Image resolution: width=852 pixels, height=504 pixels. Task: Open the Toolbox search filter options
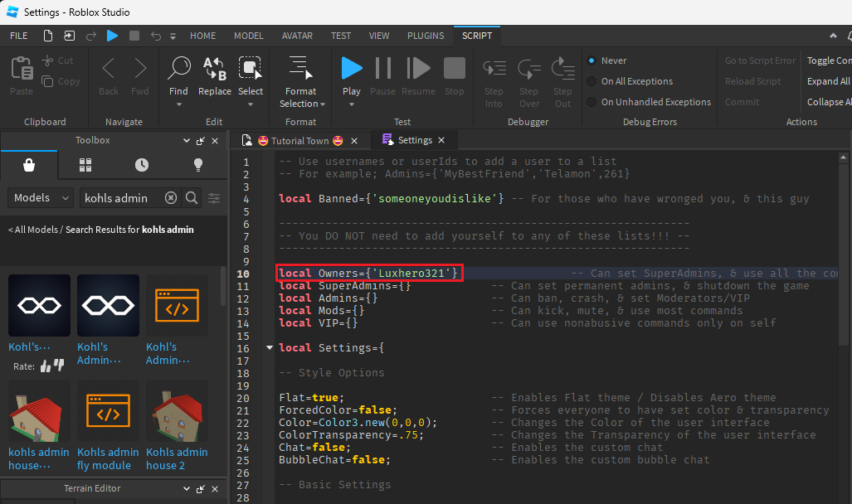[x=214, y=198]
